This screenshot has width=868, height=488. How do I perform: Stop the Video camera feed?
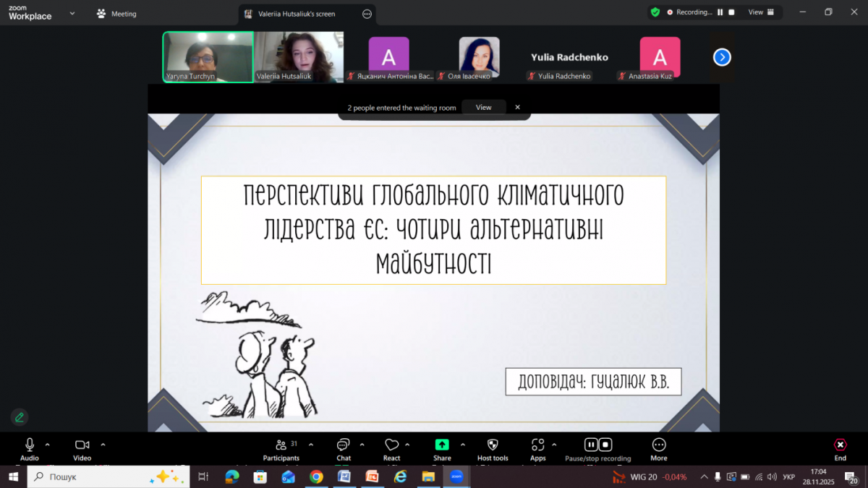tap(81, 446)
